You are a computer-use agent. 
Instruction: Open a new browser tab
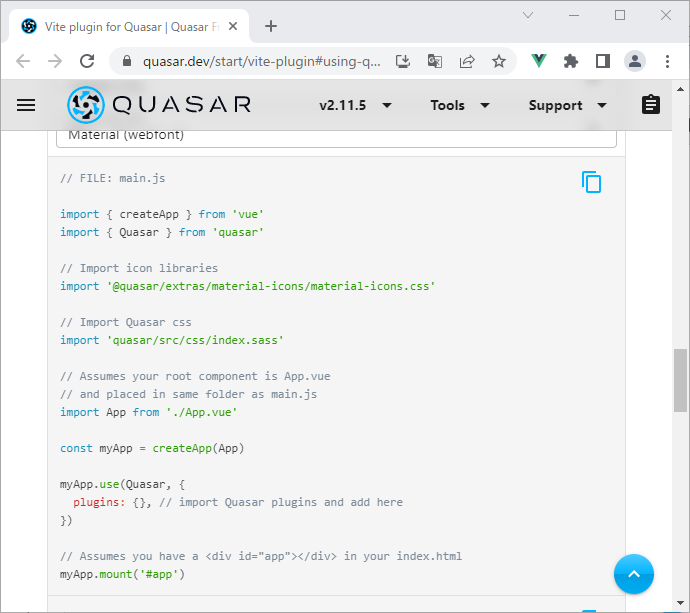(271, 26)
